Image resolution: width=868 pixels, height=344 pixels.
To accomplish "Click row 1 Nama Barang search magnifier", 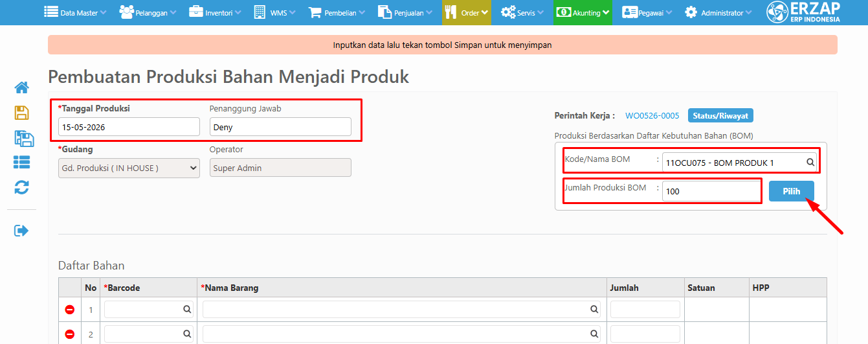I will coord(594,310).
